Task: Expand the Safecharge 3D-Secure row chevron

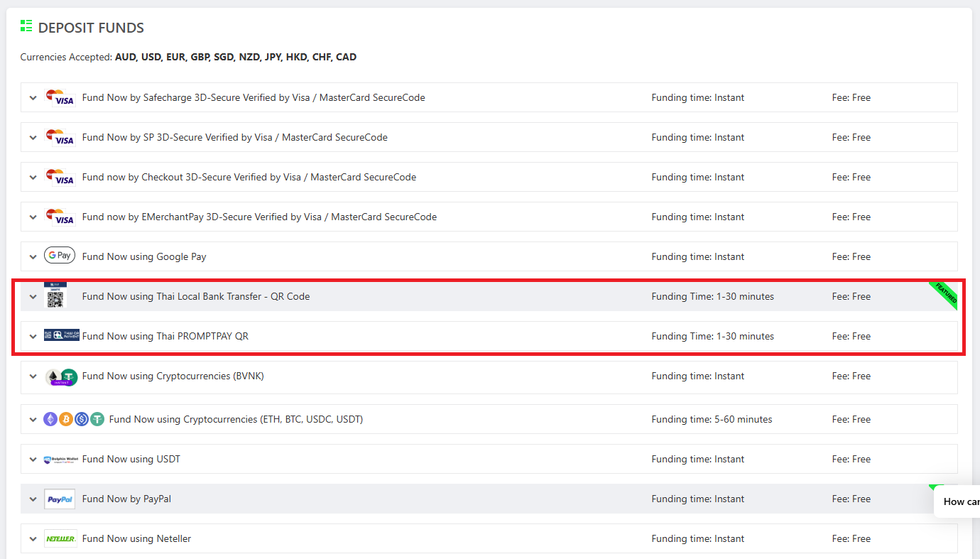Action: click(33, 98)
